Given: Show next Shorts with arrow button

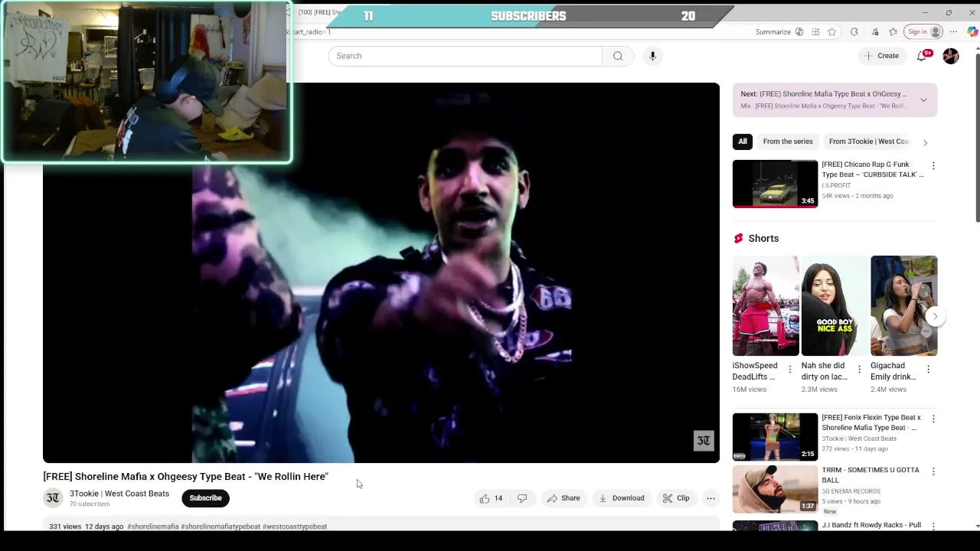Looking at the screenshot, I should 935,316.
